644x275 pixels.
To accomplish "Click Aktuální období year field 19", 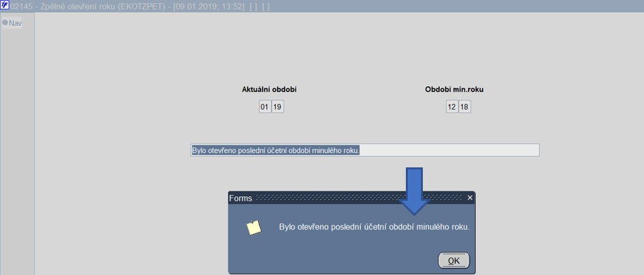I will coord(278,107).
